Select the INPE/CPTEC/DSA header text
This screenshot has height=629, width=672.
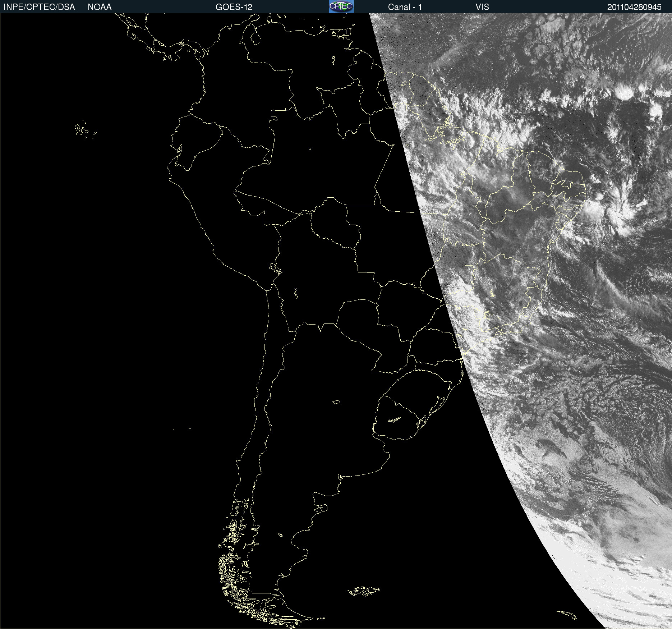(x=39, y=7)
